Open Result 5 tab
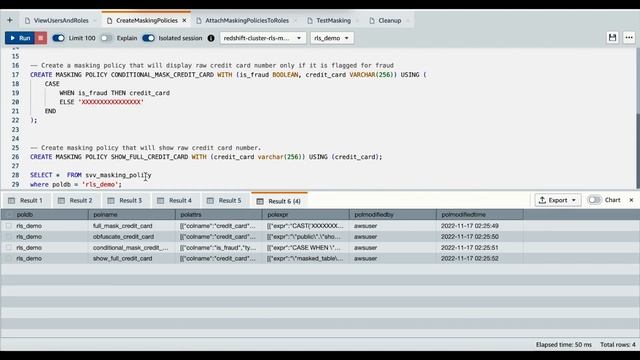Viewport: 640px width, 360px height. 224,200
